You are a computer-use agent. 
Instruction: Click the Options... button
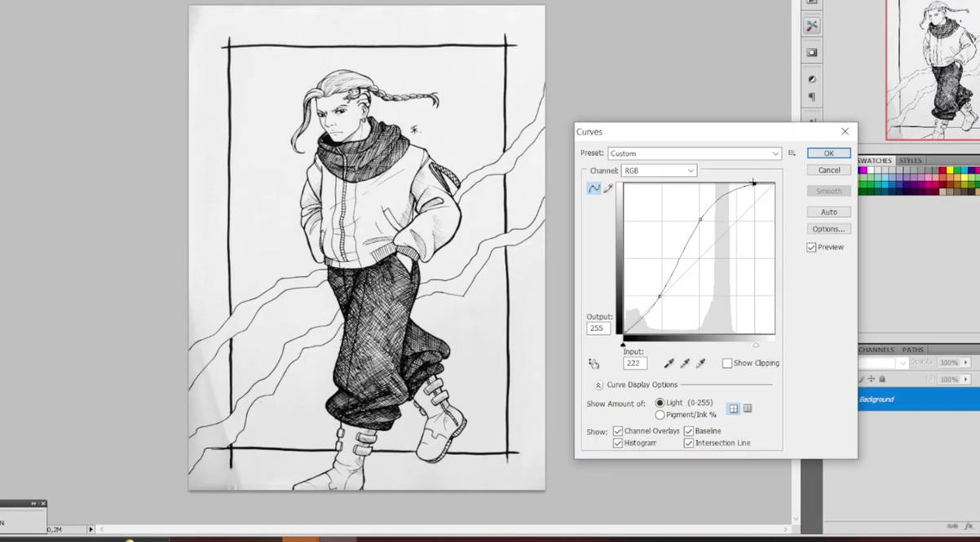pyautogui.click(x=828, y=229)
